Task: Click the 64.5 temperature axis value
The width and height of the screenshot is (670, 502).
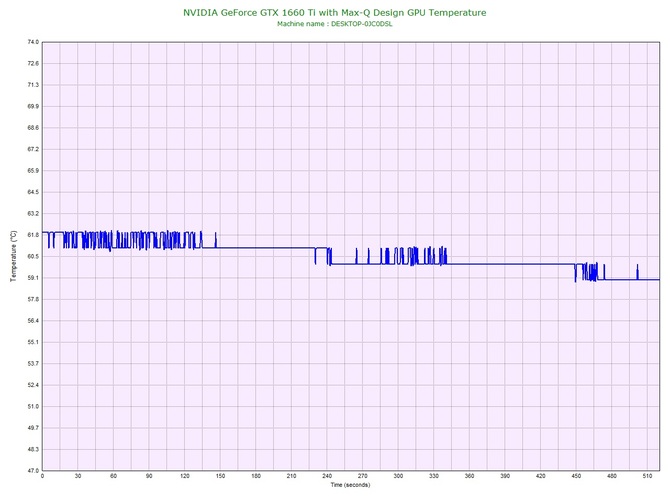Action: (33, 192)
